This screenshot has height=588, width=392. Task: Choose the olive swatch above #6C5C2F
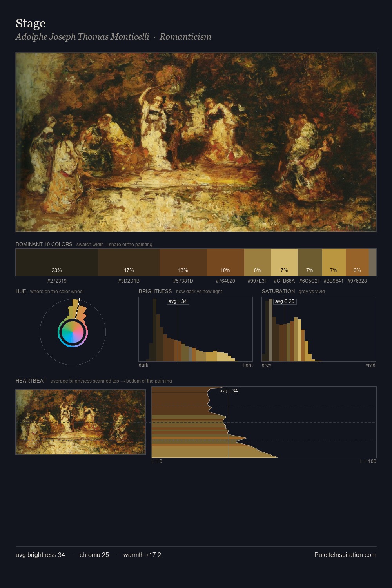point(310,262)
